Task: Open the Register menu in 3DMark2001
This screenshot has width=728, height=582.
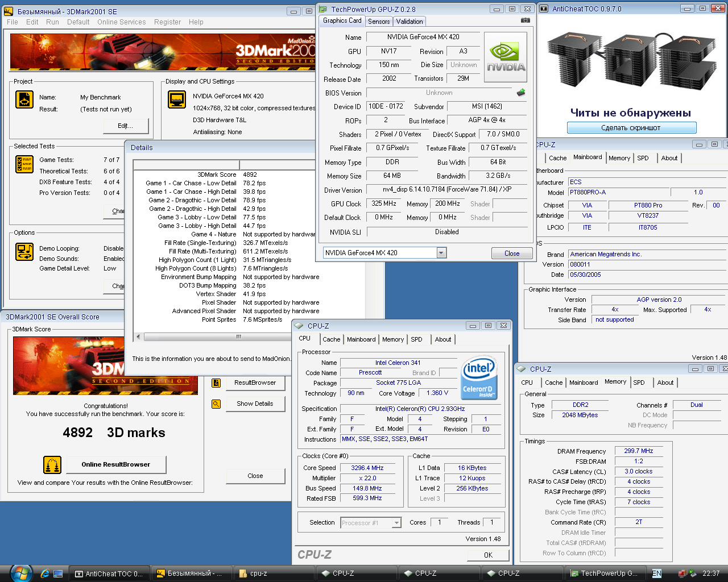Action: pyautogui.click(x=167, y=22)
